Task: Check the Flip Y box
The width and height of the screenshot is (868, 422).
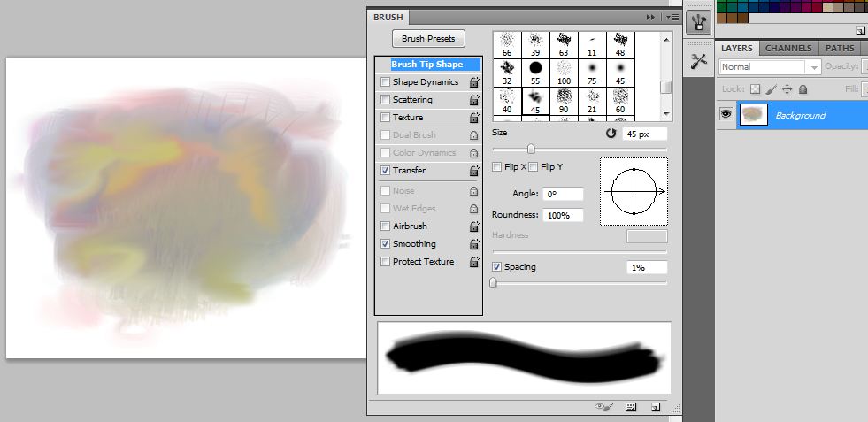Action: click(533, 166)
